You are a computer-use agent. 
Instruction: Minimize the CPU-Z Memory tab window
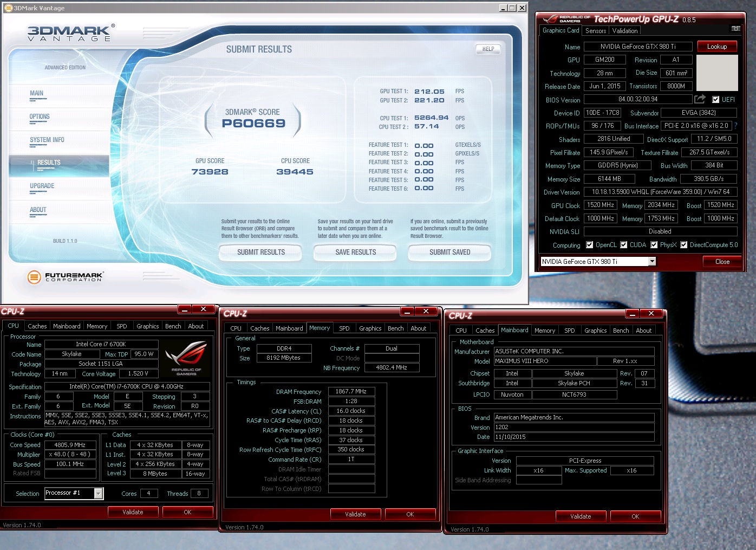(407, 312)
